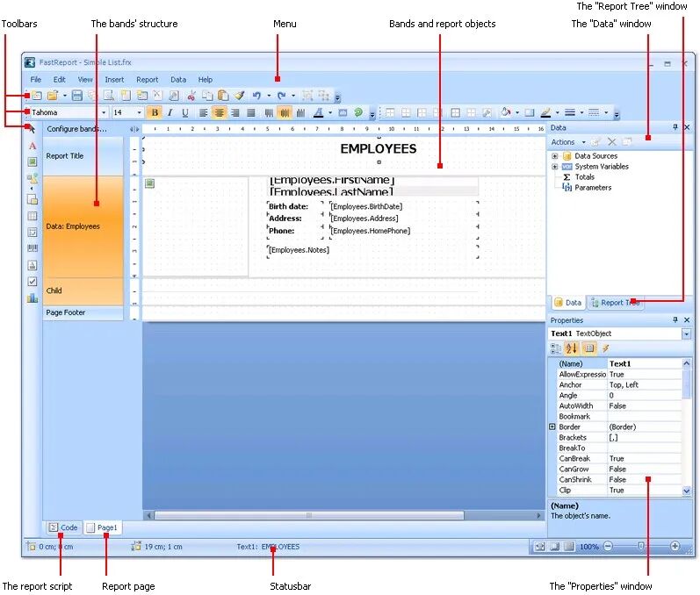Select the Picture object tool
The width and height of the screenshot is (700, 595).
[32, 162]
